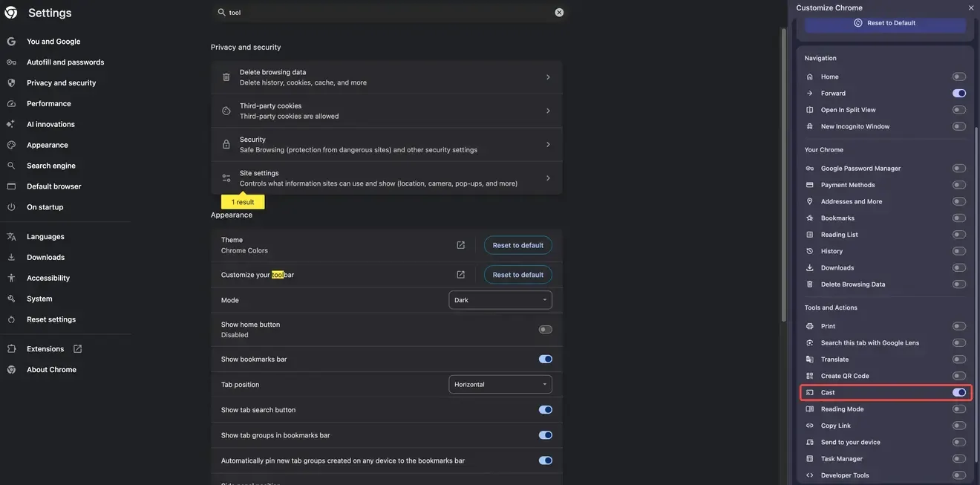Screen dimensions: 980x485
Task: Click the Cast icon in Tools and Actions
Action: coord(810,393)
